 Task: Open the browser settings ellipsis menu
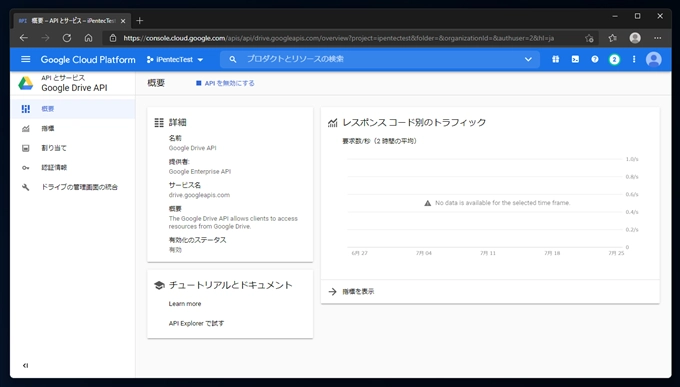tap(657, 38)
